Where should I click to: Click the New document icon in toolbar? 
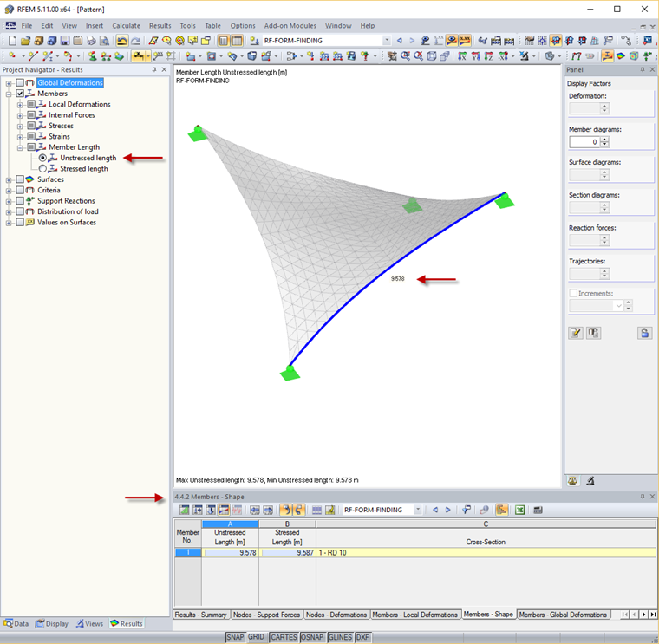pyautogui.click(x=12, y=41)
